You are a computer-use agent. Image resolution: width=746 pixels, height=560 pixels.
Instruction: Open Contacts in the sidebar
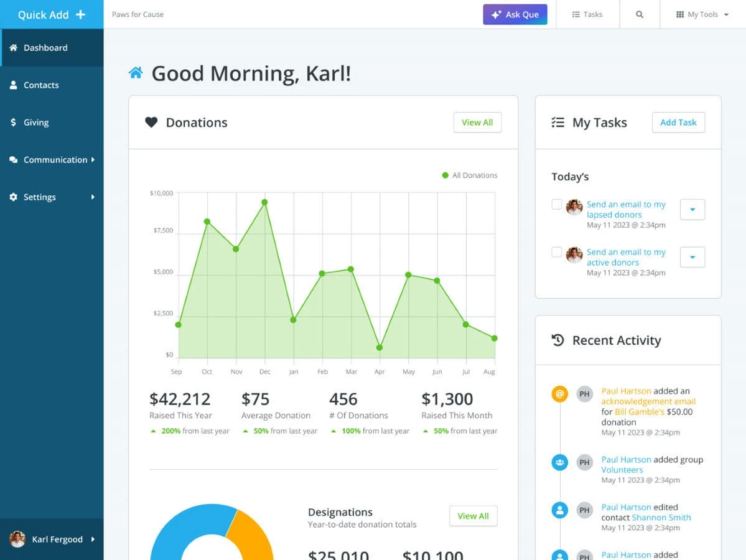(52, 85)
